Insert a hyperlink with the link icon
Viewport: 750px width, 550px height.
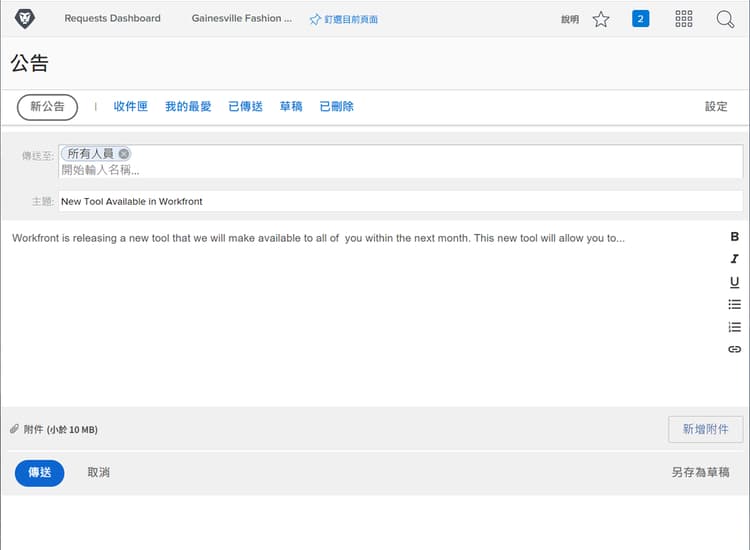click(735, 349)
